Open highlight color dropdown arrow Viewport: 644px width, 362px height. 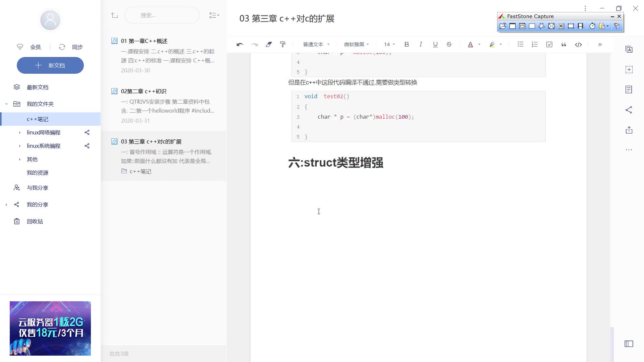[501, 44]
